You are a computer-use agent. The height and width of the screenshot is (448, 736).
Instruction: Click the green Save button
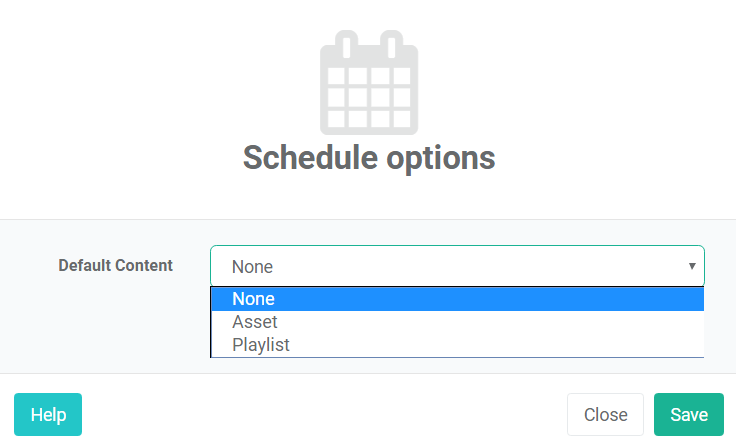689,415
